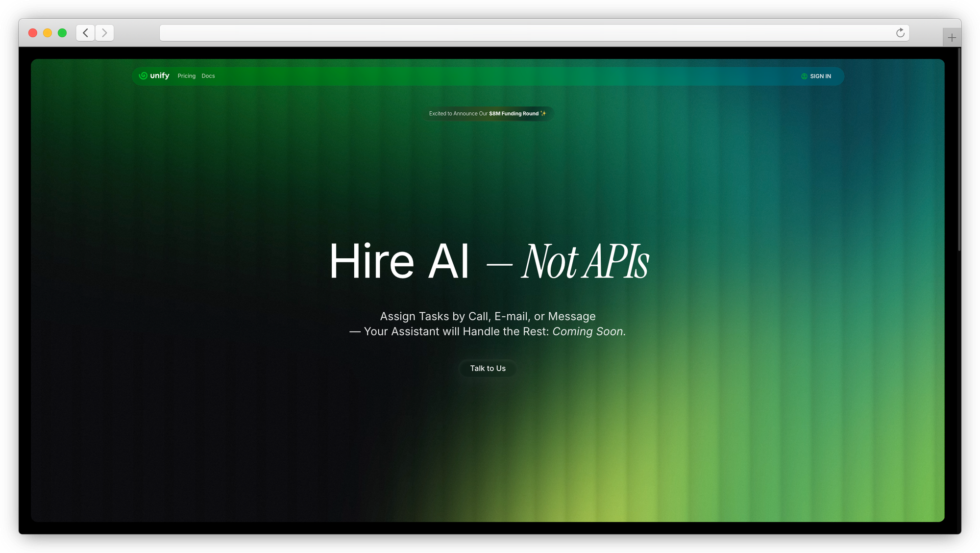Click the user icon beside SIGN IN

pos(804,76)
